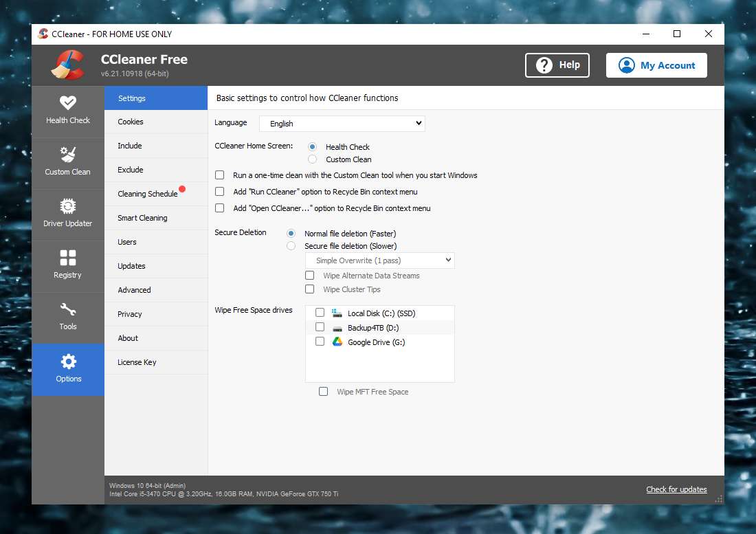Screen dimensions: 756x534
Task: Open the Registry cleaner section
Action: point(68,266)
